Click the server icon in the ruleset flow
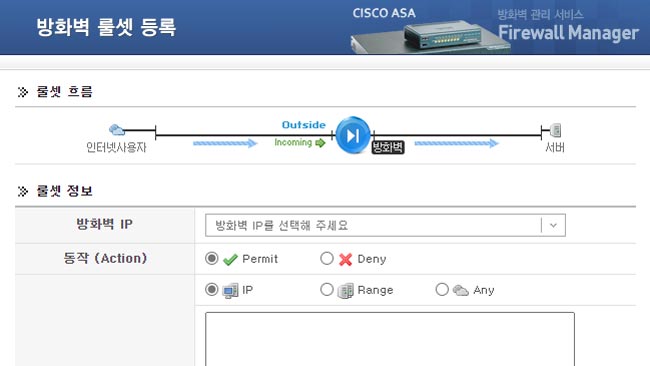This screenshot has width=650, height=366. coord(555,130)
